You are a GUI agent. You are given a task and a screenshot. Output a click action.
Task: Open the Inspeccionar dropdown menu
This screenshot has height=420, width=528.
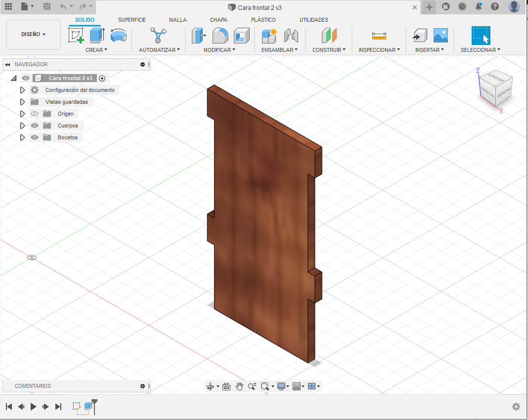coord(379,50)
